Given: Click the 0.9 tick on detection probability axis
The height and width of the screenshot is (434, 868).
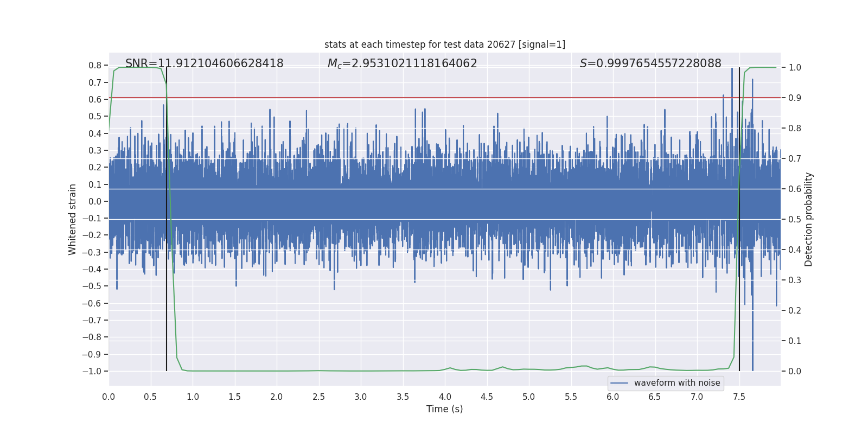Looking at the screenshot, I should [794, 98].
